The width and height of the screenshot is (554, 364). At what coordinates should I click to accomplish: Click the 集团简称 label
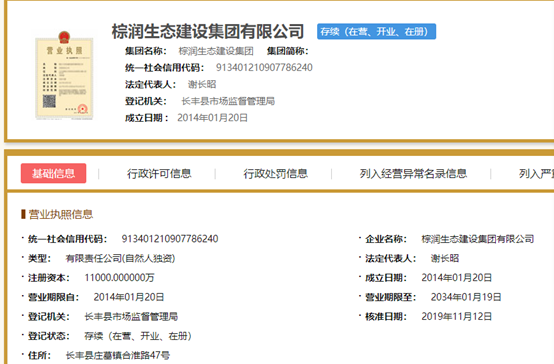(288, 51)
